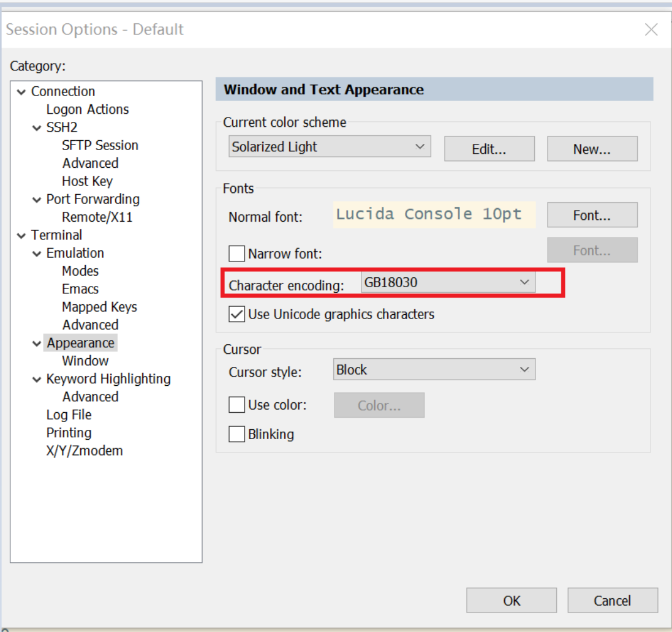The width and height of the screenshot is (672, 632).
Task: Select Logon Actions category
Action: [x=88, y=109]
